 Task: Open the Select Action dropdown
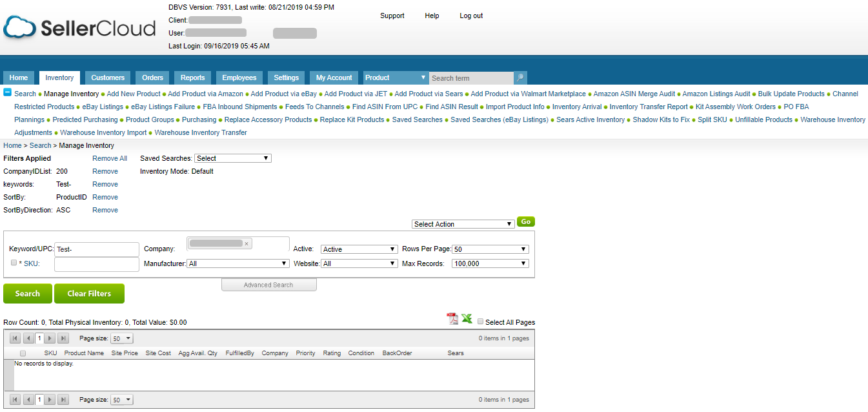(x=463, y=224)
